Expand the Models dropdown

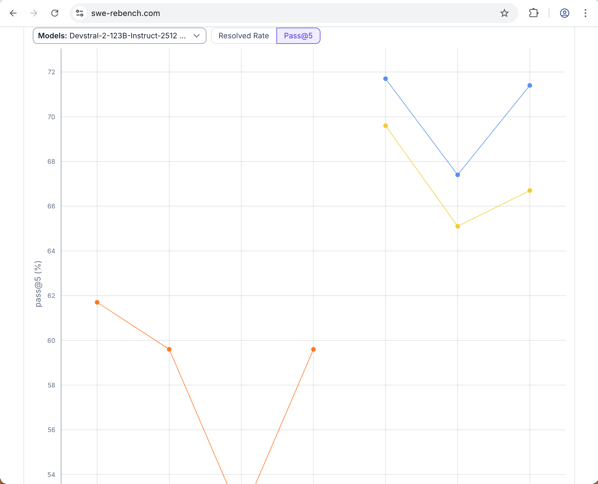pos(119,36)
